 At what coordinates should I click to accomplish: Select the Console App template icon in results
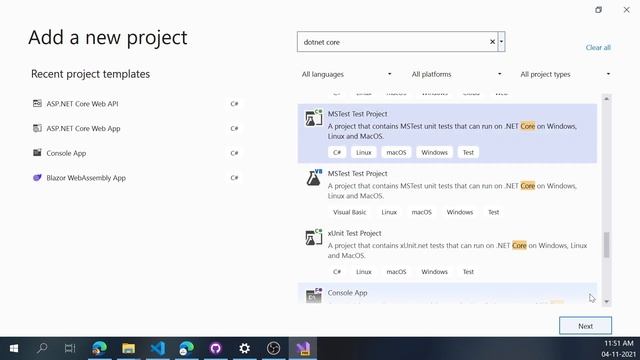[313, 296]
